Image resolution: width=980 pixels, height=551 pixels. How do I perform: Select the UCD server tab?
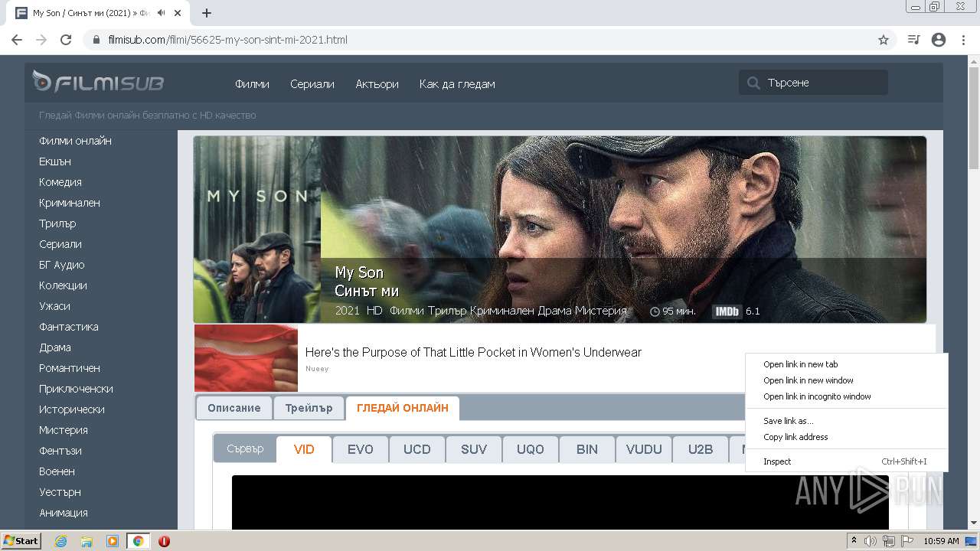tap(417, 449)
